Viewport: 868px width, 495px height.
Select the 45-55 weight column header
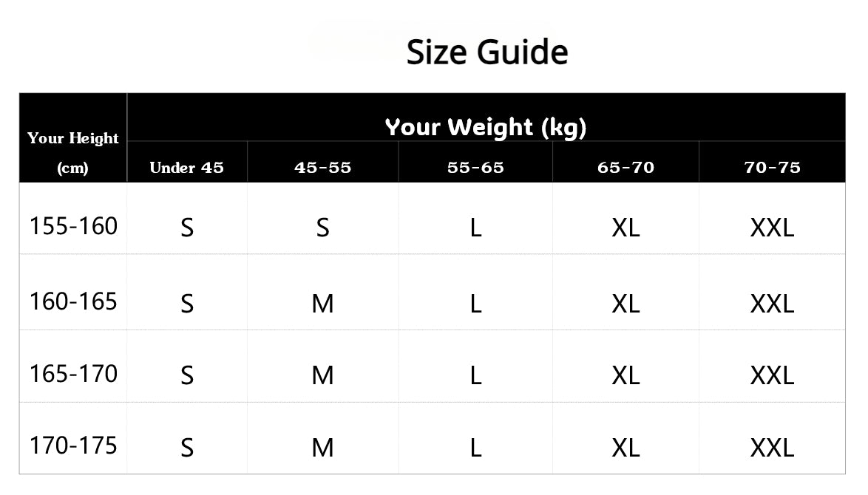tap(322, 168)
